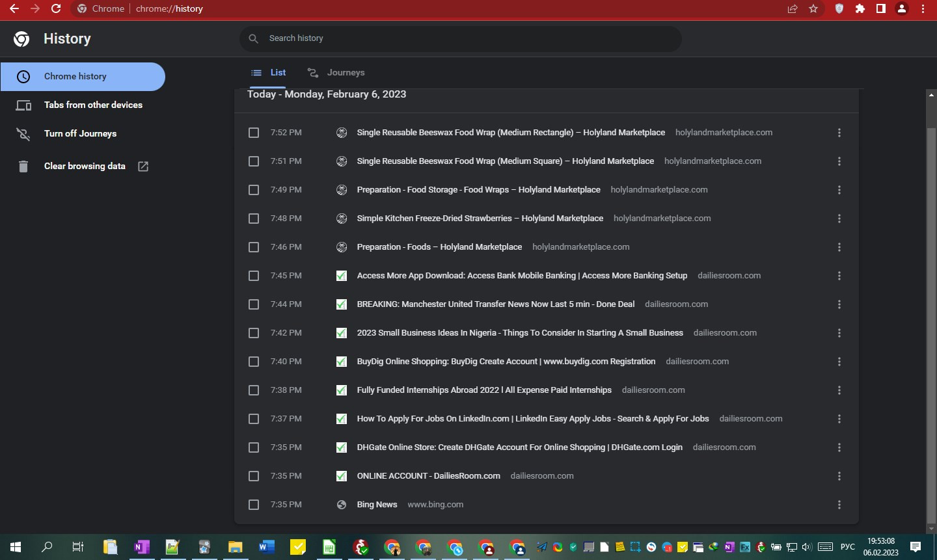Image resolution: width=937 pixels, height=560 pixels.
Task: Check the 7:46 PM Preparation - Foods entry
Action: [254, 247]
